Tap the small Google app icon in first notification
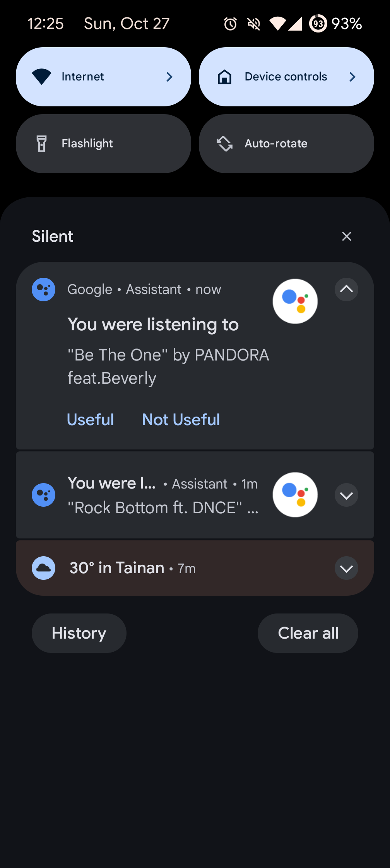Image resolution: width=390 pixels, height=868 pixels. 44,289
